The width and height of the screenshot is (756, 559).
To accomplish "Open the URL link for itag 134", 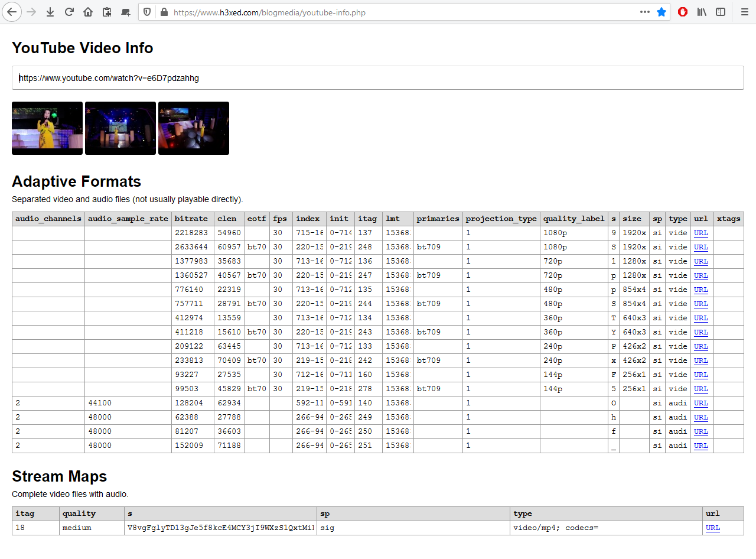I will point(701,318).
